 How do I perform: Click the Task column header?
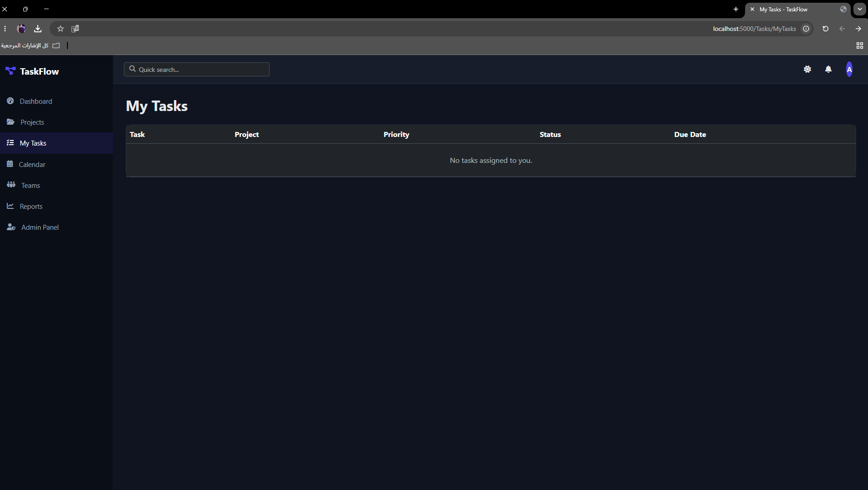coord(137,134)
